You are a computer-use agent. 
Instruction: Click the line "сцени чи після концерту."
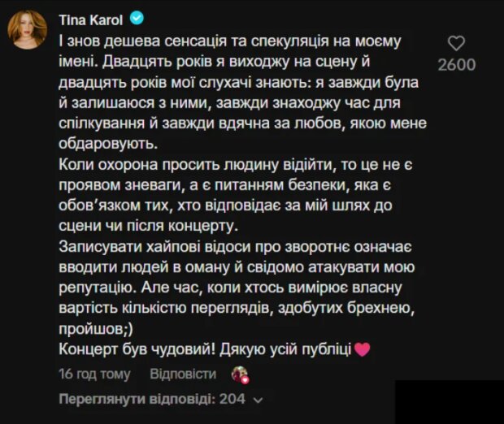(x=147, y=224)
